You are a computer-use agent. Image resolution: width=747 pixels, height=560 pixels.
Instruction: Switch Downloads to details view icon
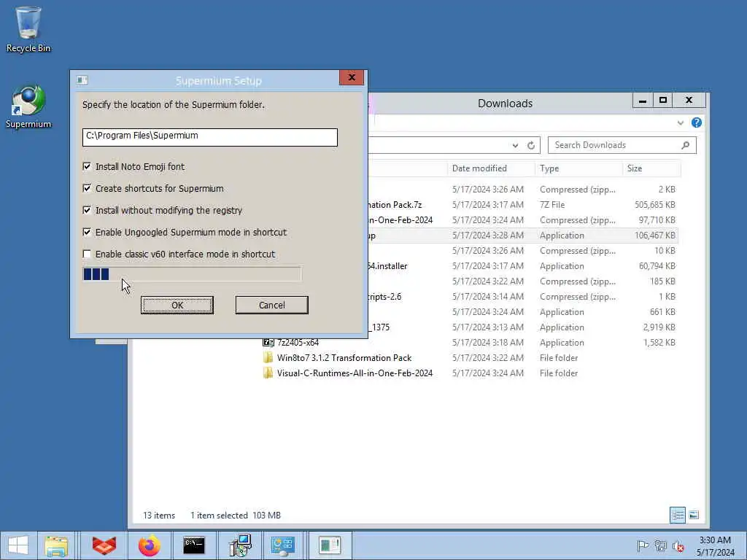(678, 515)
